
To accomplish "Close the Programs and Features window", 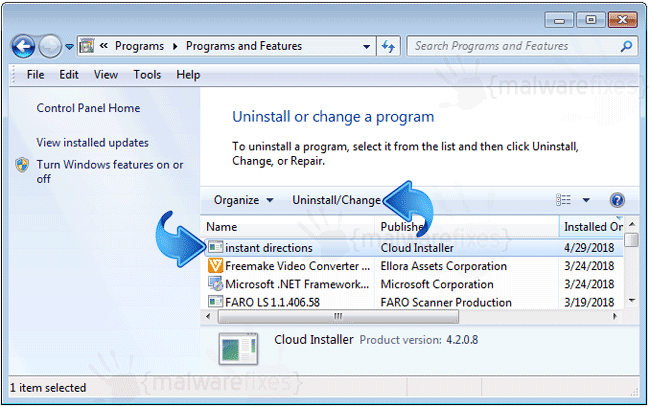I will coord(622,20).
